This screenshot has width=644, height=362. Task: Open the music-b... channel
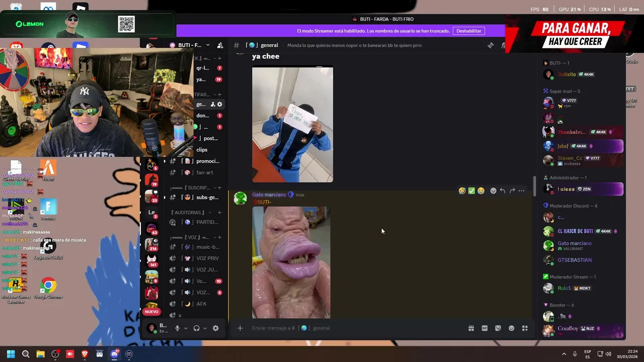point(196,247)
